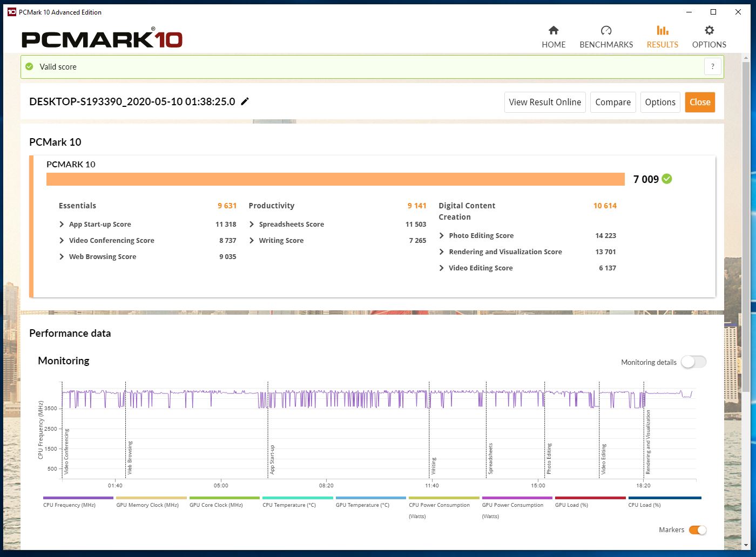Select CPU Frequency legend swatch

coord(78,498)
